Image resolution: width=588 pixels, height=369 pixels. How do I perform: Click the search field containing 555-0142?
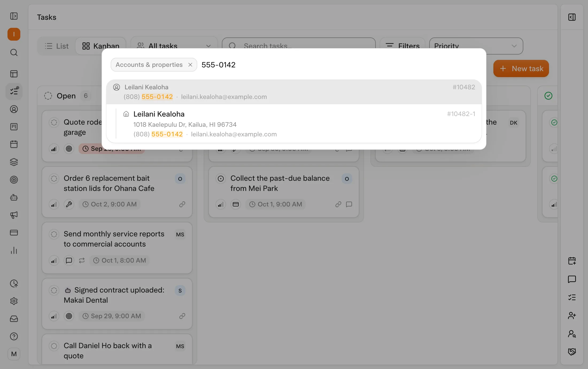click(339, 65)
